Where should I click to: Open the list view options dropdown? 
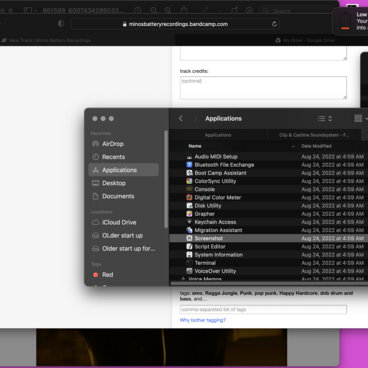point(325,118)
